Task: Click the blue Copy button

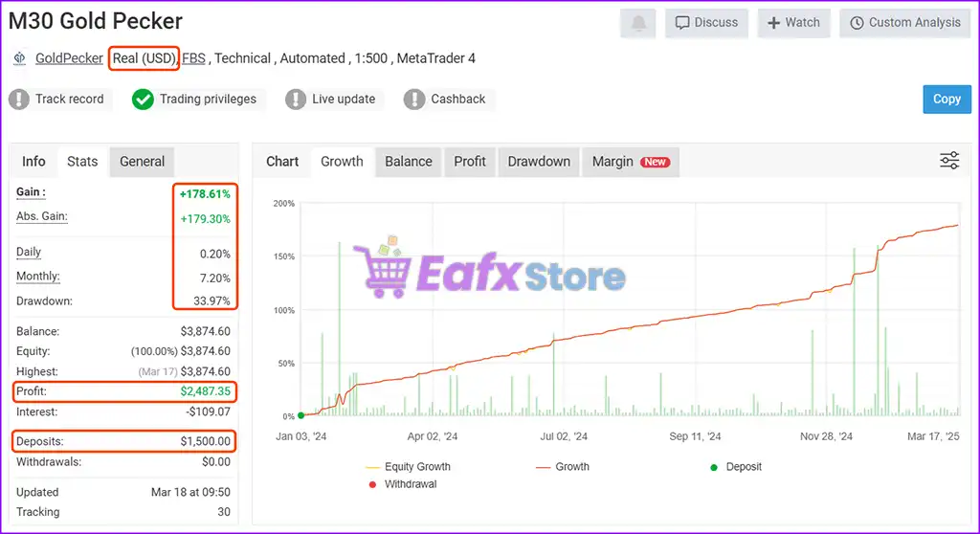Action: [947, 99]
